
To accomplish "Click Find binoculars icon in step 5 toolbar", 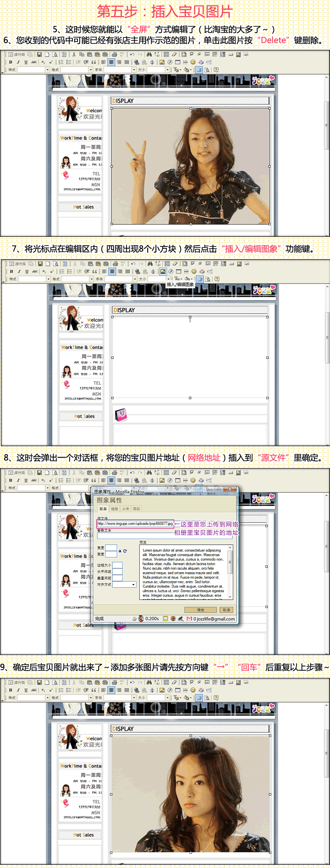I will (149, 55).
